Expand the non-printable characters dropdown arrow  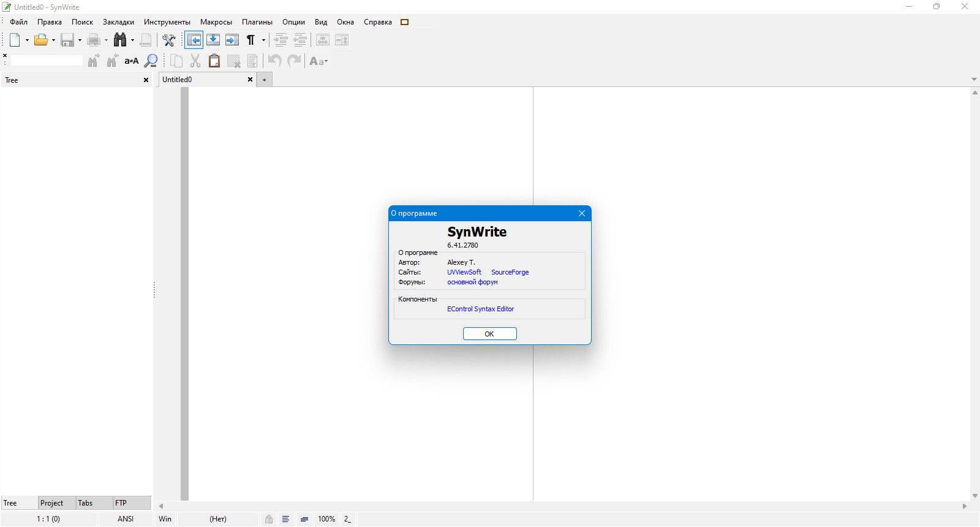[x=264, y=40]
